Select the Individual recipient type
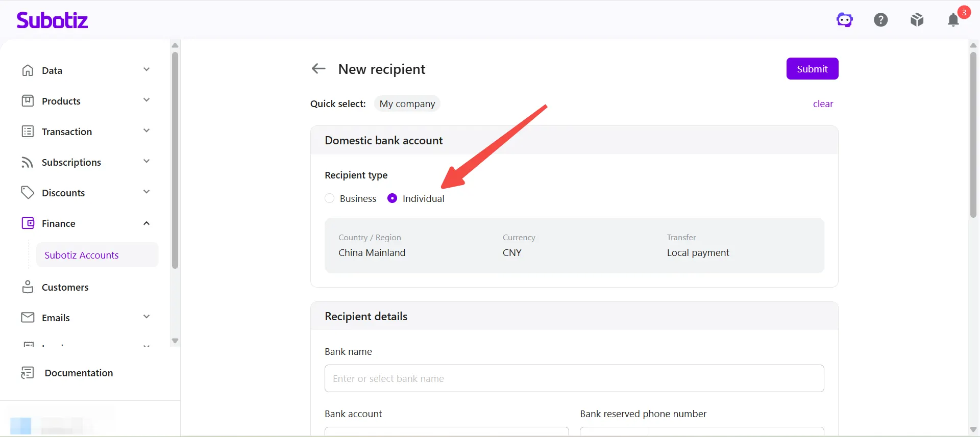Viewport: 980px width, 437px height. tap(392, 198)
